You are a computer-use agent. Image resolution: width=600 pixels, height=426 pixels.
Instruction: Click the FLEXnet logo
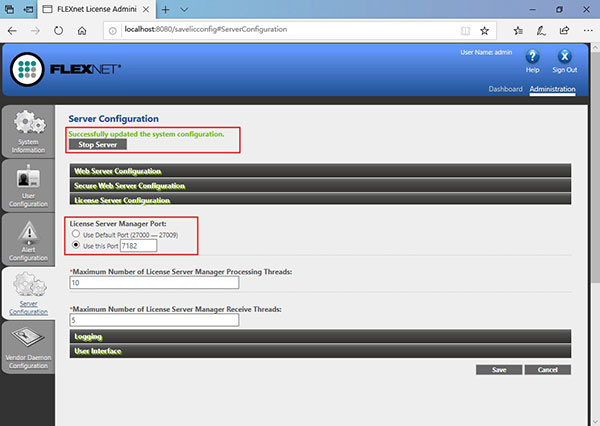(65, 69)
